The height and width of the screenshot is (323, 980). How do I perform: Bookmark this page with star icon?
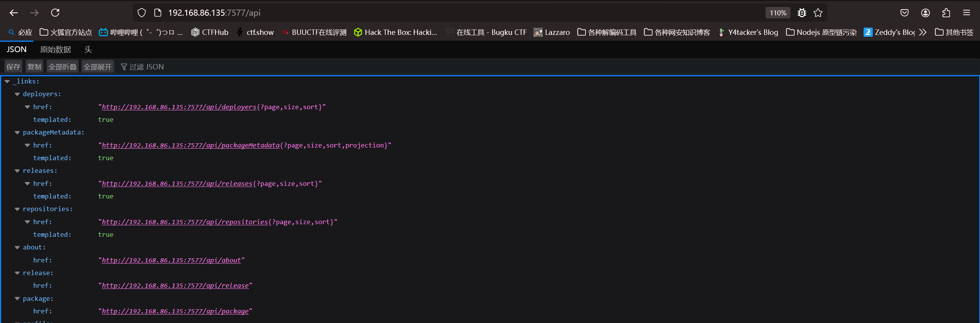[818, 13]
